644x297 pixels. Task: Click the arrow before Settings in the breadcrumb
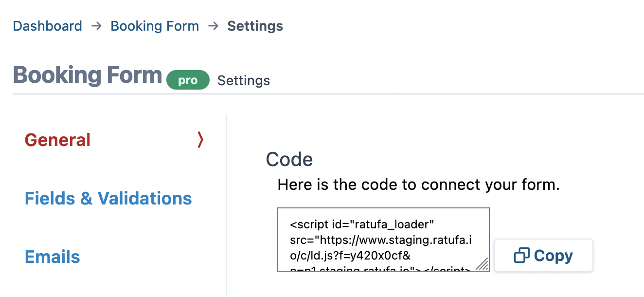click(213, 26)
